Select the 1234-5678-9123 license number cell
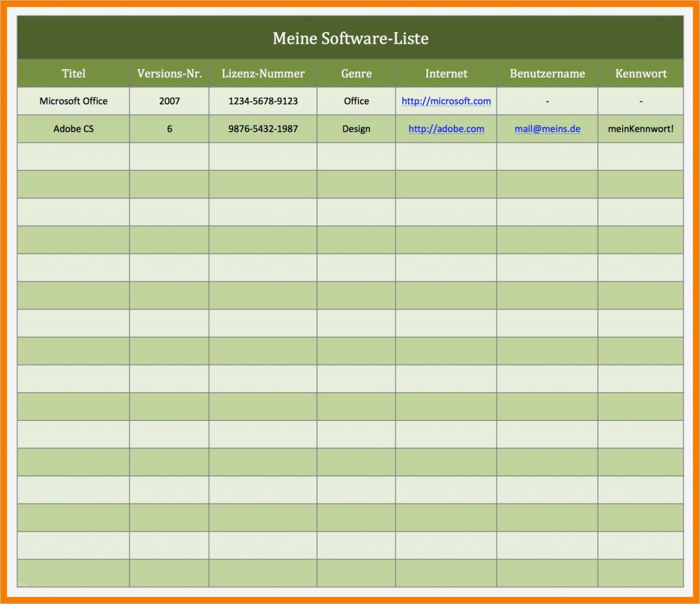 (x=262, y=100)
